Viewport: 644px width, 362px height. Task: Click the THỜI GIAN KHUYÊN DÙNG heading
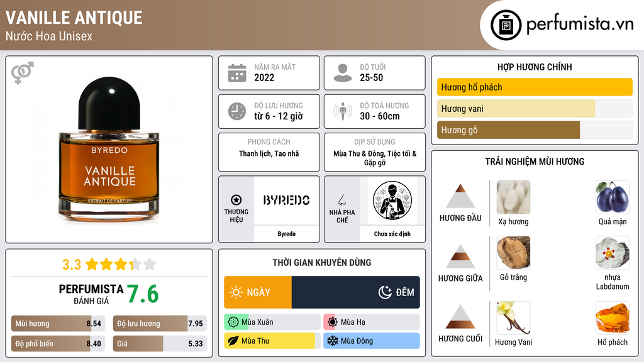tap(322, 262)
